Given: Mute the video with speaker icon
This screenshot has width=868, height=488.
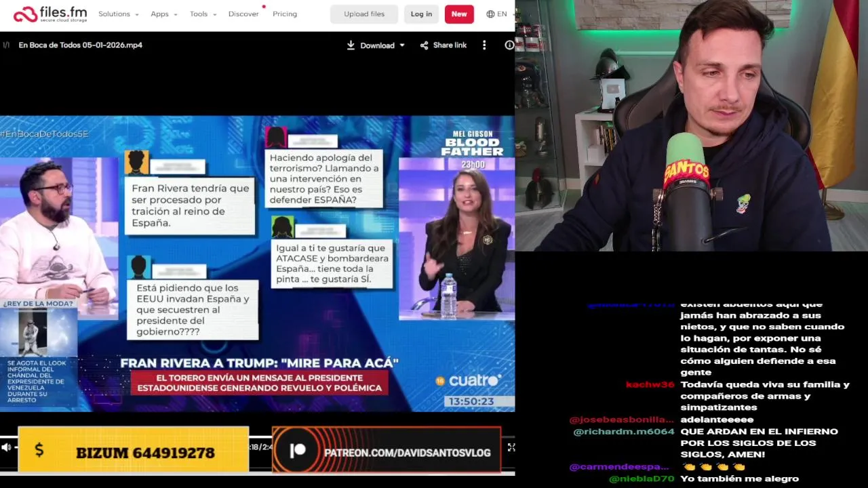Looking at the screenshot, I should pos(6,447).
